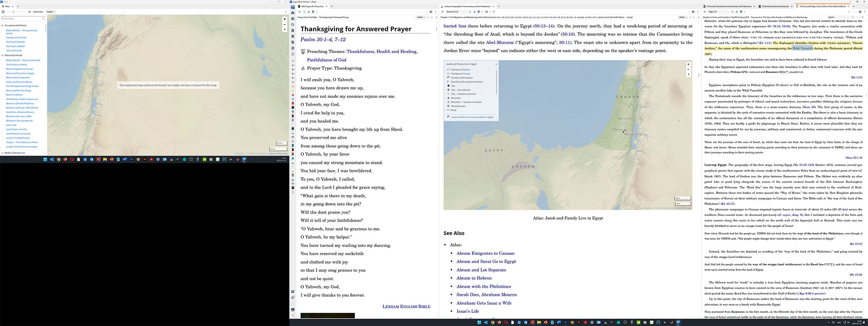
Task: Open the Terrain map style dropdown
Action: coord(51,12)
